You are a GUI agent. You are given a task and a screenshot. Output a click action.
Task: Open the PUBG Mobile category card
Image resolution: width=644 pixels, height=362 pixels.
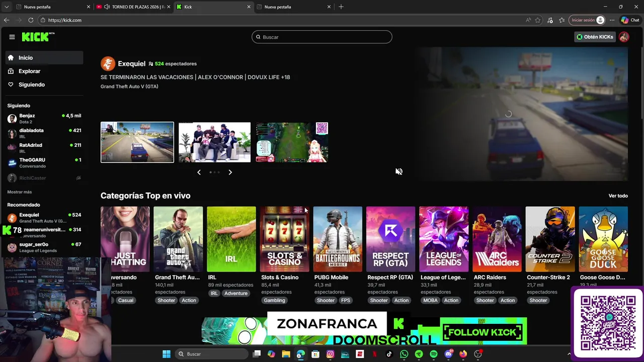338,239
